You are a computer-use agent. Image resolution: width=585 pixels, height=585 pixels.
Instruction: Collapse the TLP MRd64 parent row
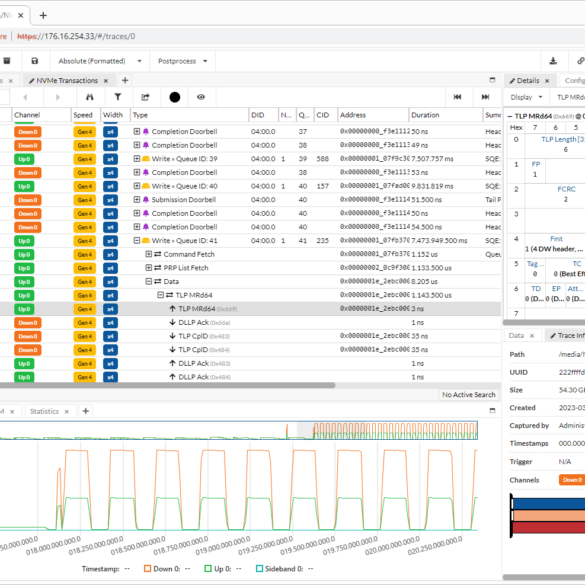160,295
